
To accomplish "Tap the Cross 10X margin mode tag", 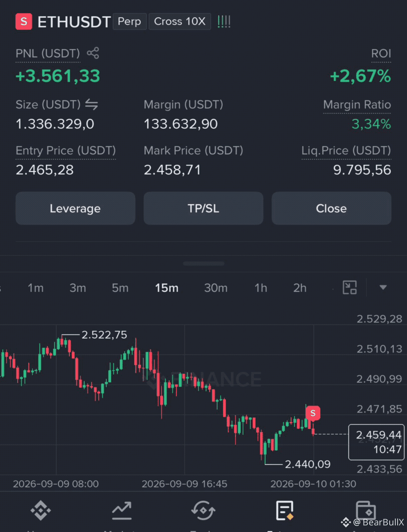I will point(180,21).
